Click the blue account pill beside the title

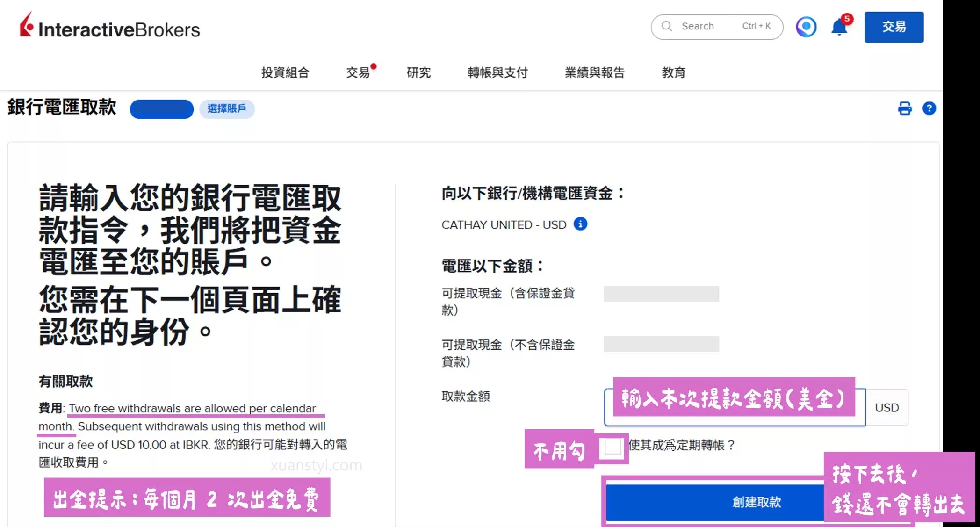tap(162, 109)
